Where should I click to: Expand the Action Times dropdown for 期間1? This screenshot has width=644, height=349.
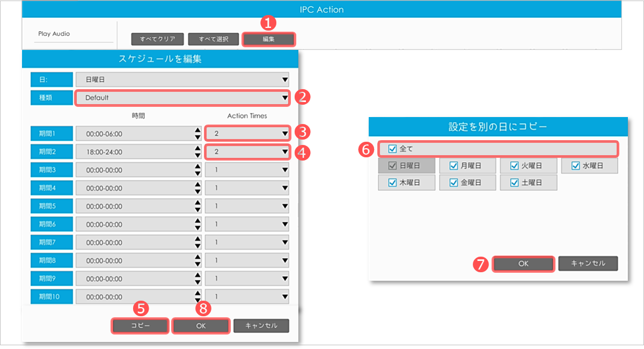(x=247, y=133)
